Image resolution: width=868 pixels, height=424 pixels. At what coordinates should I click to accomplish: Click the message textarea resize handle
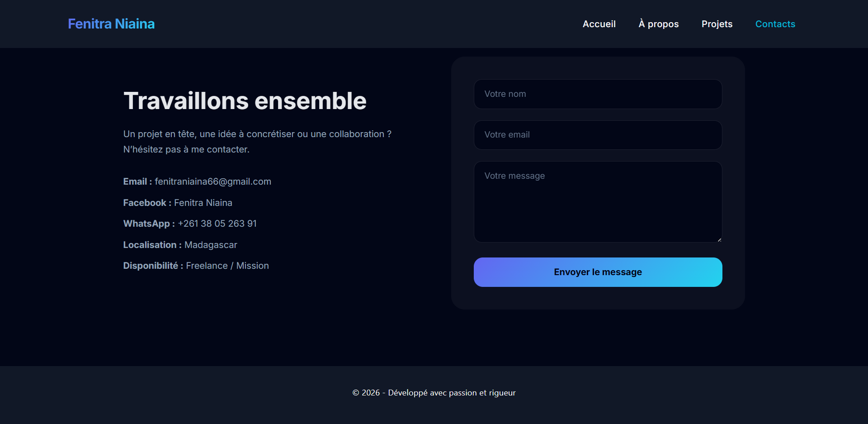(719, 239)
